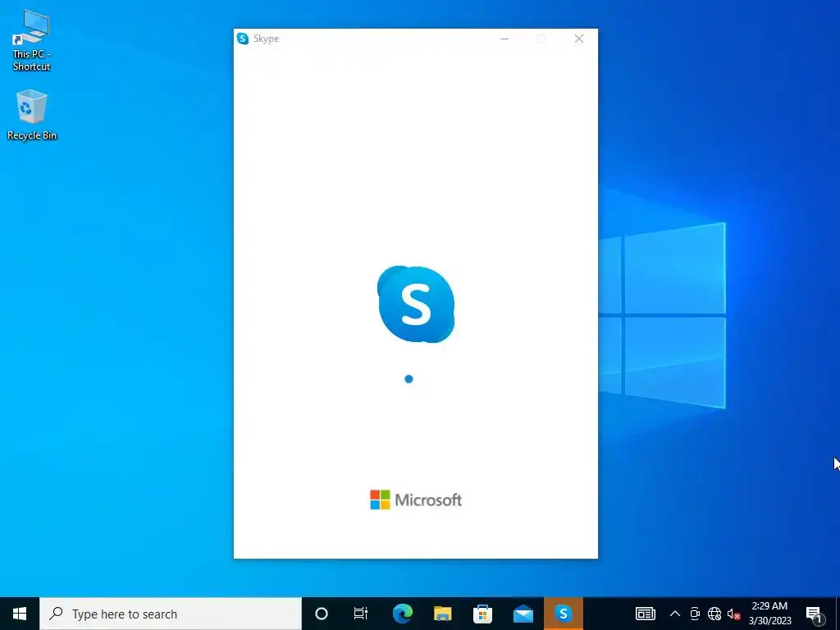Image resolution: width=840 pixels, height=630 pixels.
Task: Click the taskbar search box
Action: coord(171,614)
